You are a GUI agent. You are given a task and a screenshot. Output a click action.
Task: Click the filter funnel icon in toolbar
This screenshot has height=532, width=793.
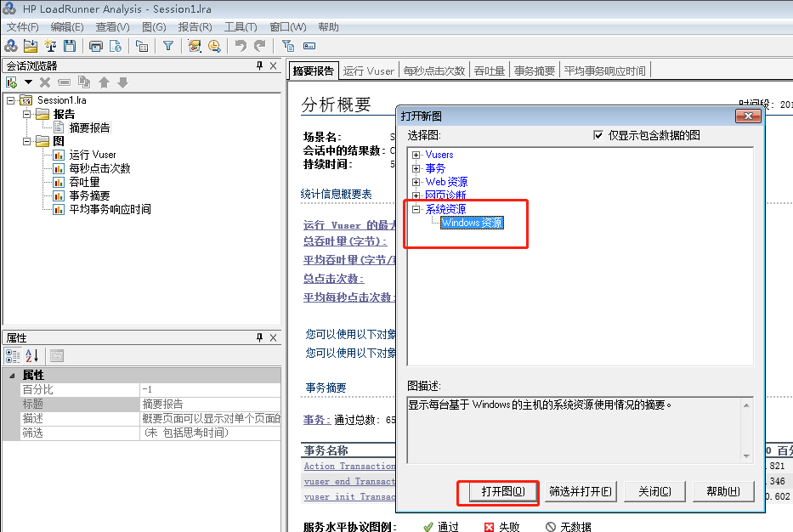(x=168, y=46)
